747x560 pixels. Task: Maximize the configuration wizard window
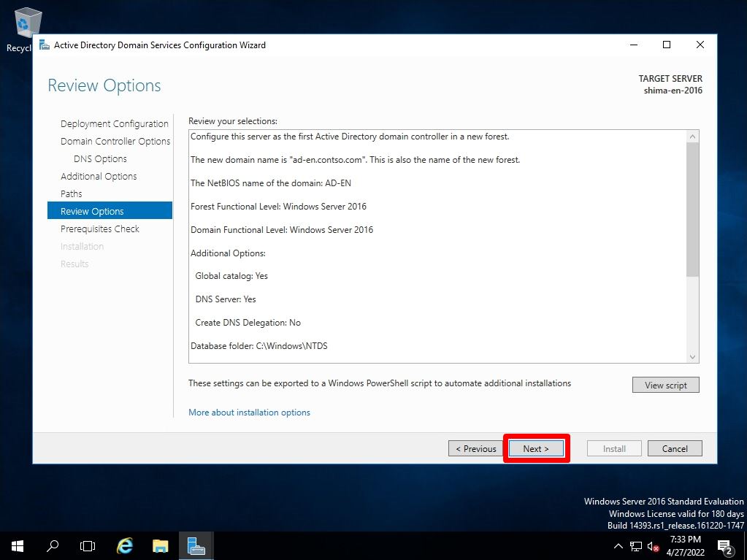tap(667, 45)
